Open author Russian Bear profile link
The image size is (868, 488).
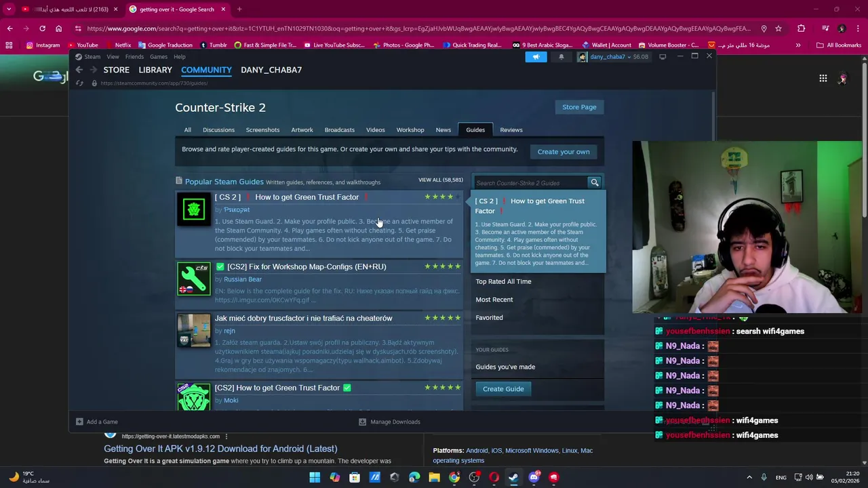tap(243, 279)
